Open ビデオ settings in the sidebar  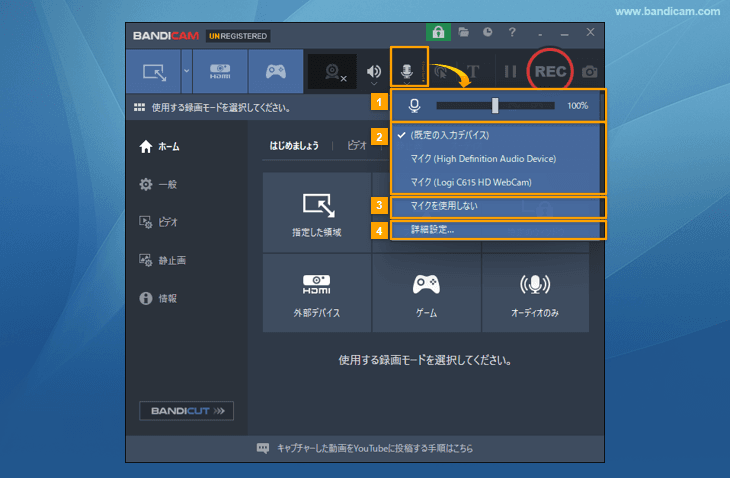point(158,222)
